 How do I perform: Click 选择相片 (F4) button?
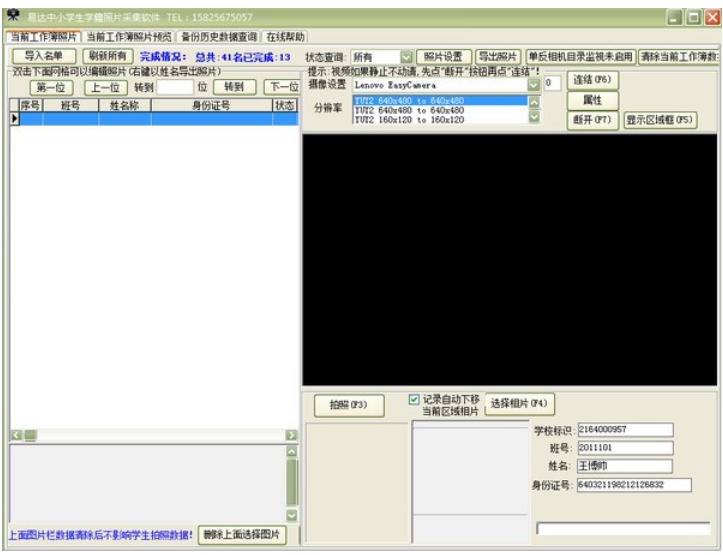click(519, 404)
